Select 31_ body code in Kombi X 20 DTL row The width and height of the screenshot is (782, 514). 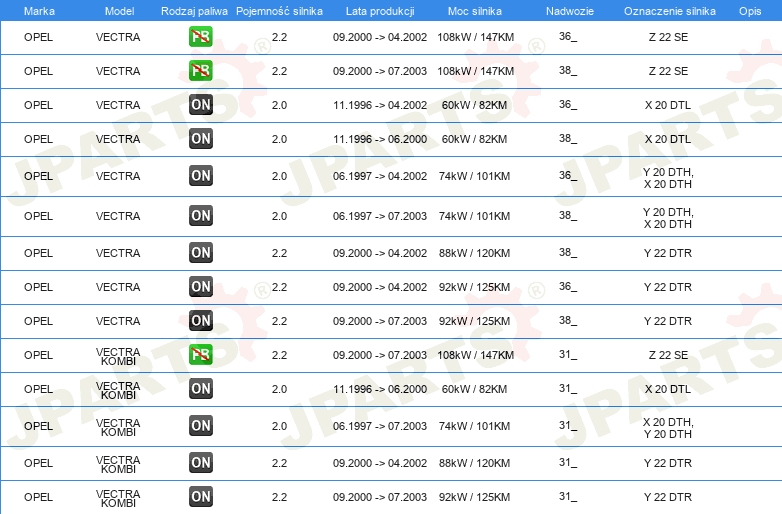pyautogui.click(x=568, y=388)
